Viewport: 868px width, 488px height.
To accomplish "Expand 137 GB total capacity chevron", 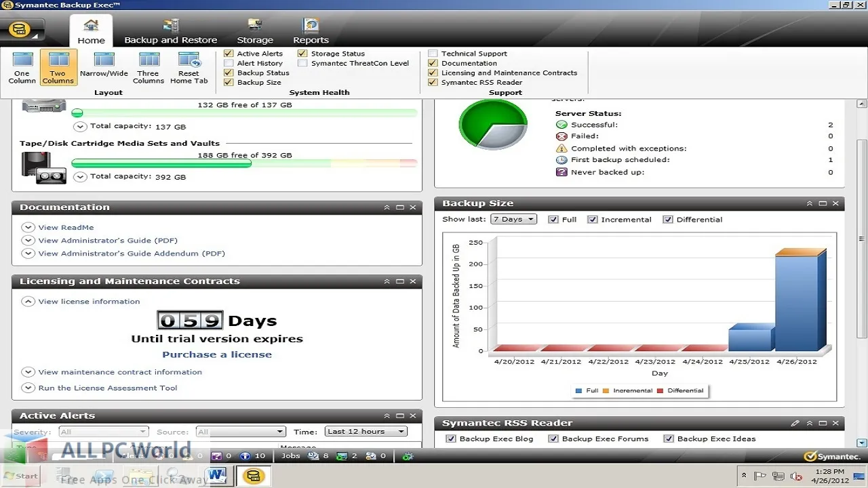I will tap(80, 127).
